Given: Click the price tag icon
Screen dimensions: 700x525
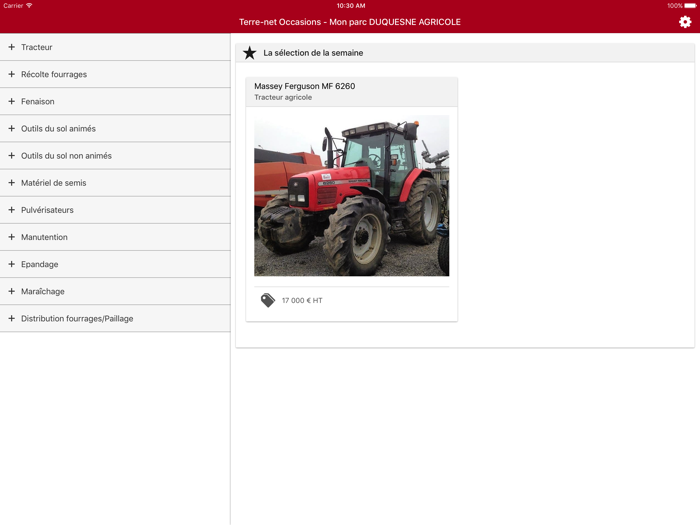Looking at the screenshot, I should 268,300.
